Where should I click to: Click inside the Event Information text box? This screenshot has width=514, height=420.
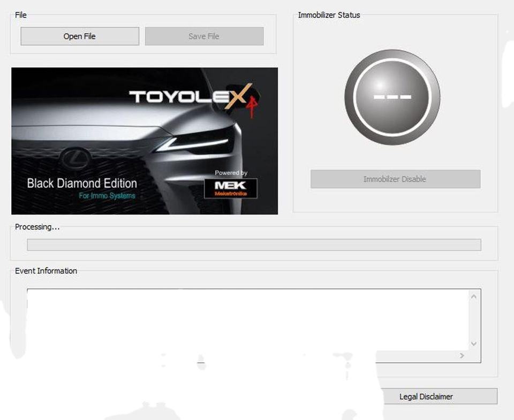pos(248,319)
